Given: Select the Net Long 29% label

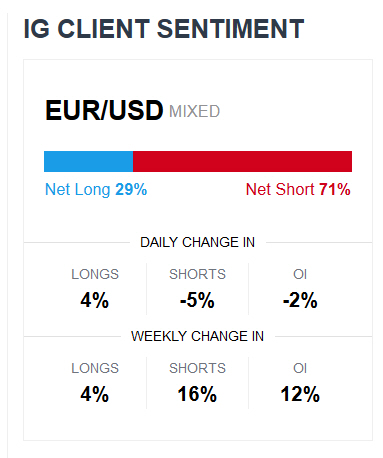Looking at the screenshot, I should (x=96, y=189).
